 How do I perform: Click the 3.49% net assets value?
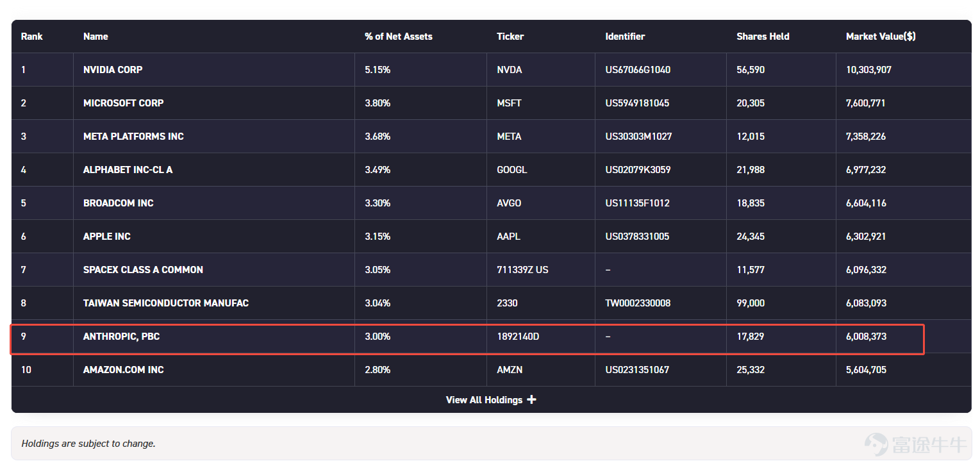pos(378,169)
